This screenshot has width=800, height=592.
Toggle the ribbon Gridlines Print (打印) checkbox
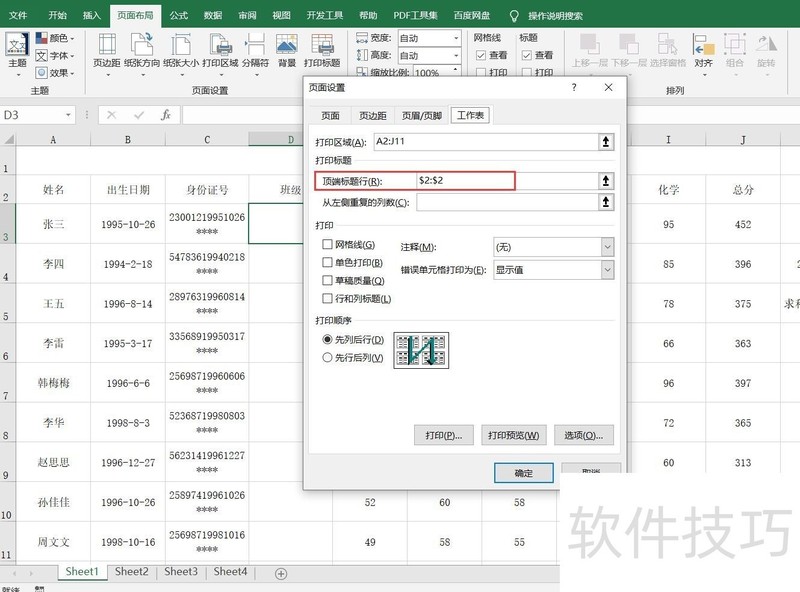point(480,72)
